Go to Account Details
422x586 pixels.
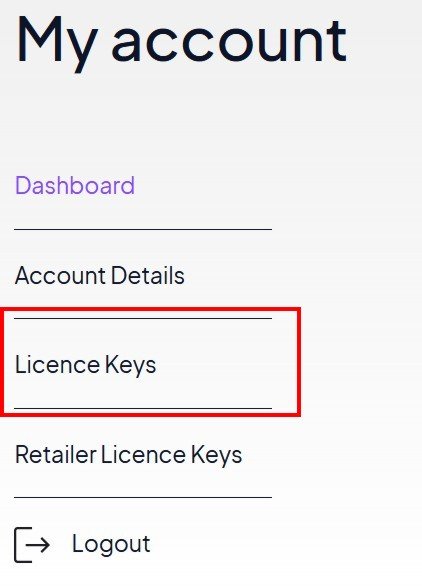[99, 275]
